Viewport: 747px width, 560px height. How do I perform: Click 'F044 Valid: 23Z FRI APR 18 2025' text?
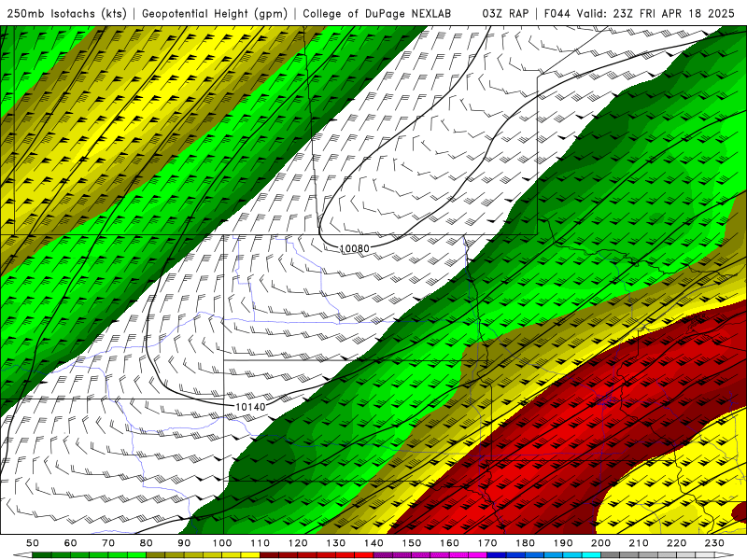tap(640, 14)
